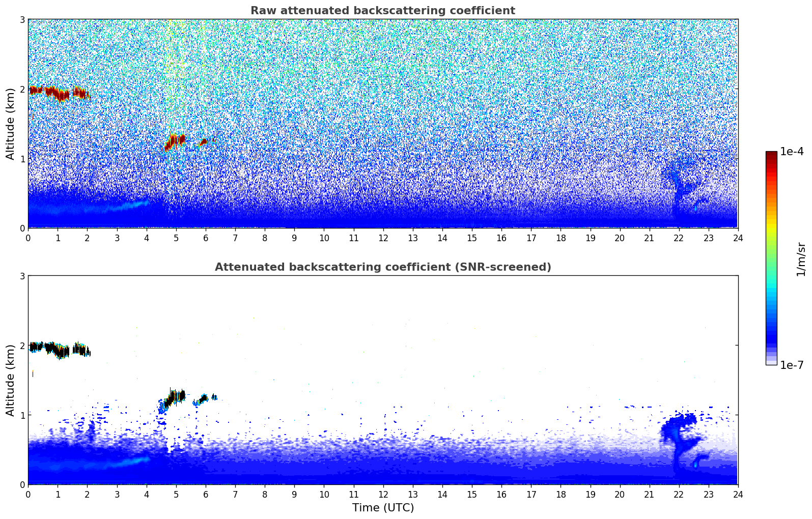Click the bottom plot 'Altitude (km)' axis label
Screen dimensions: 812x519
(x=11, y=380)
